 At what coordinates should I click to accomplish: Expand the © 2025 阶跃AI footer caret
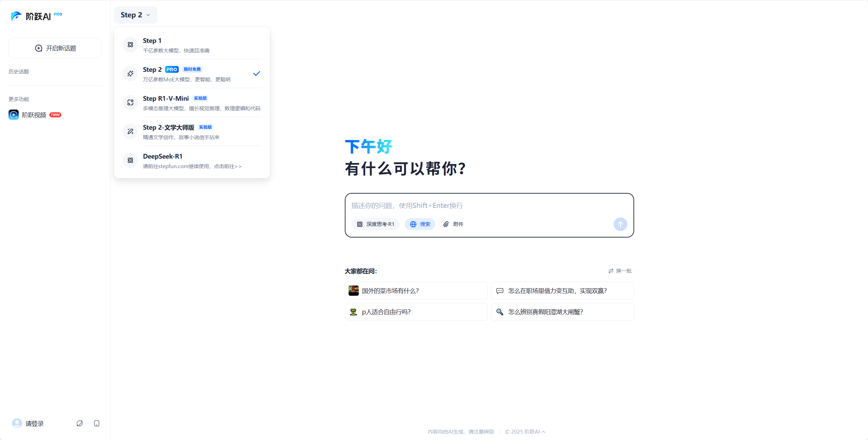(544, 432)
